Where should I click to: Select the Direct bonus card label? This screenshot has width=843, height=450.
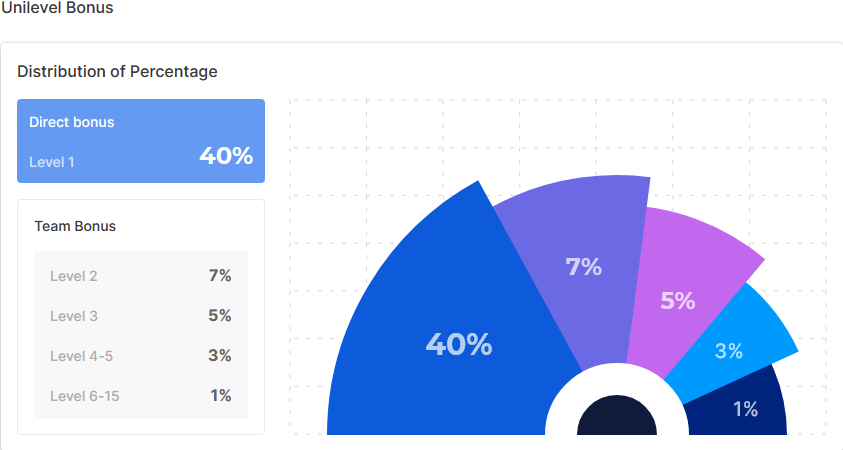(71, 122)
